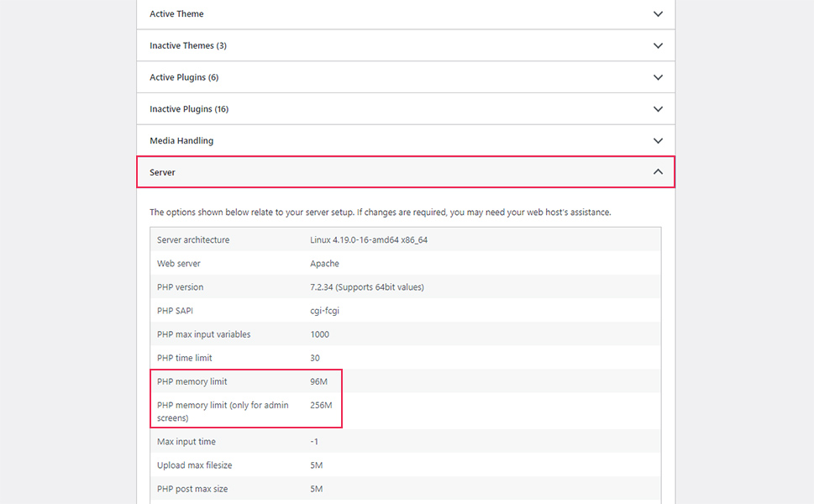Select the Server architecture row value
Screen dimensions: 814x504
[x=369, y=239]
